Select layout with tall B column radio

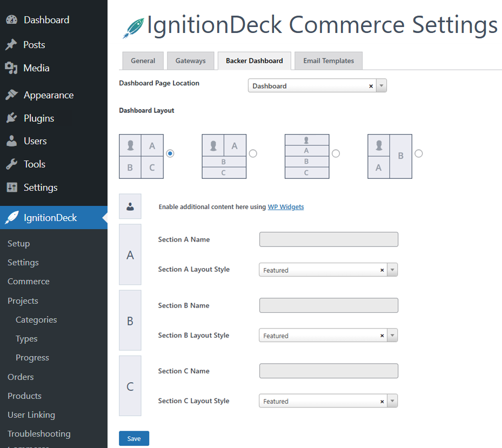point(418,153)
